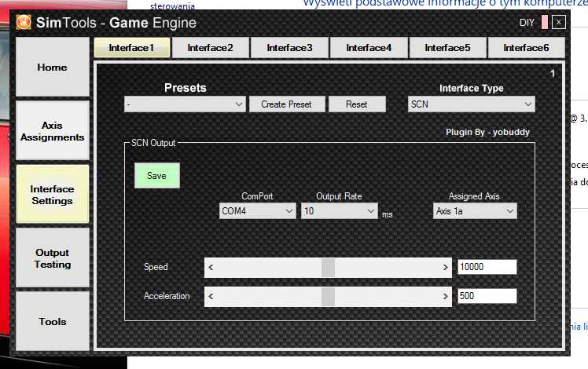Click the Acceleration slider thumb
Viewport: 588px width, 369px height.
pos(328,296)
